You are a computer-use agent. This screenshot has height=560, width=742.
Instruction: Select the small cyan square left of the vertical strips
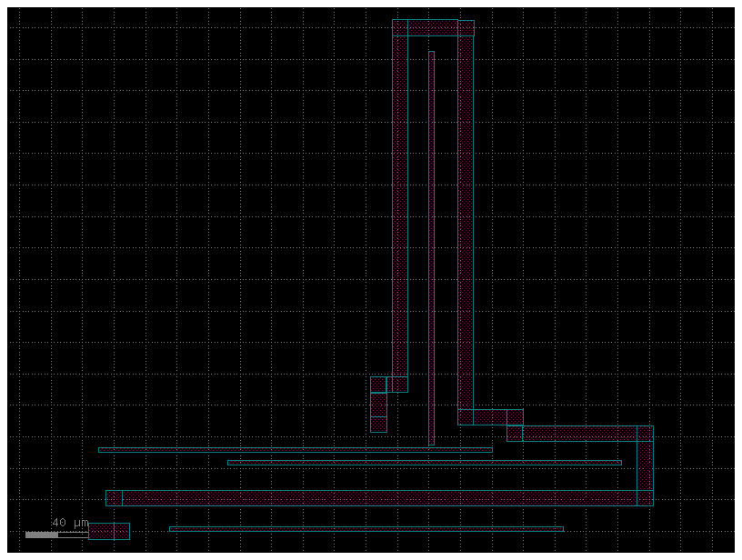point(377,385)
